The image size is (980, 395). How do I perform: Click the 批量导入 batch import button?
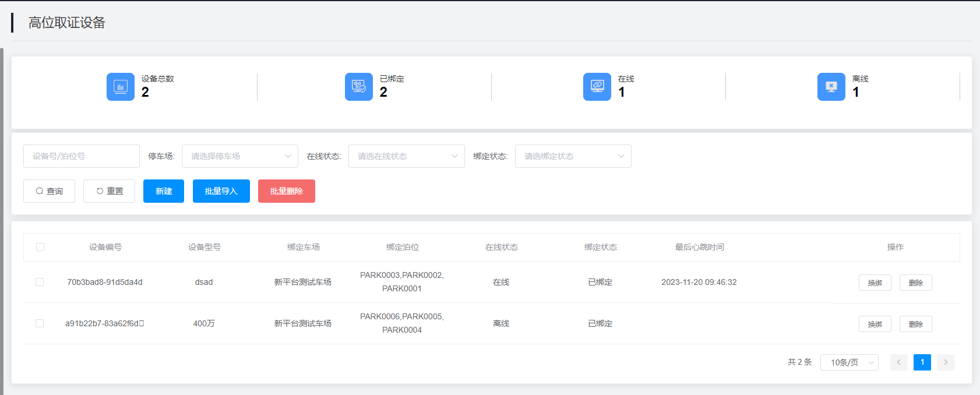point(221,191)
